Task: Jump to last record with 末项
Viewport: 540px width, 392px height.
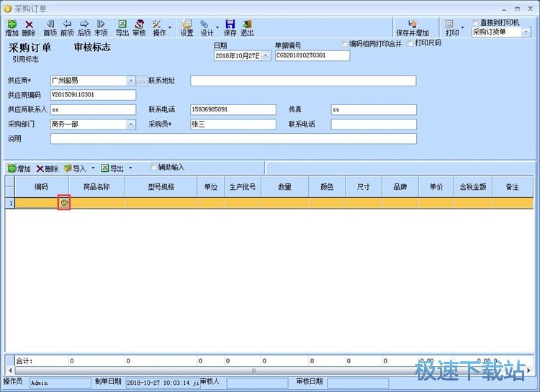Action: pos(101,28)
